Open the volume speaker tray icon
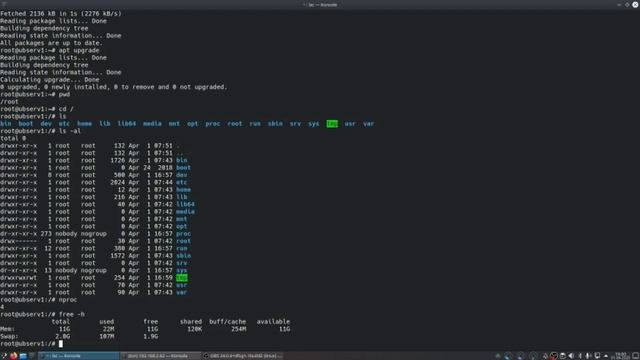Image resolution: width=640 pixels, height=360 pixels. (x=571, y=356)
